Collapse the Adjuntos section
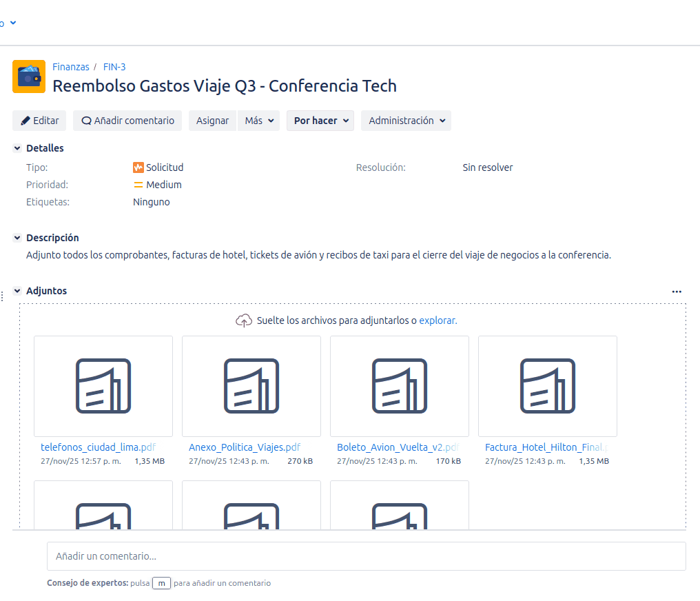Screen dimensions: 700x601 [17, 290]
